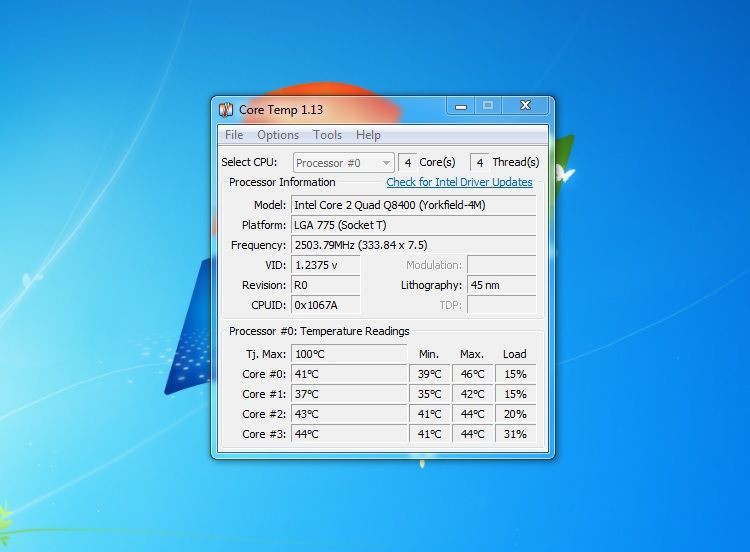Image resolution: width=750 pixels, height=552 pixels.
Task: Click the Frequency field 2503.79MHz
Action: coord(413,245)
